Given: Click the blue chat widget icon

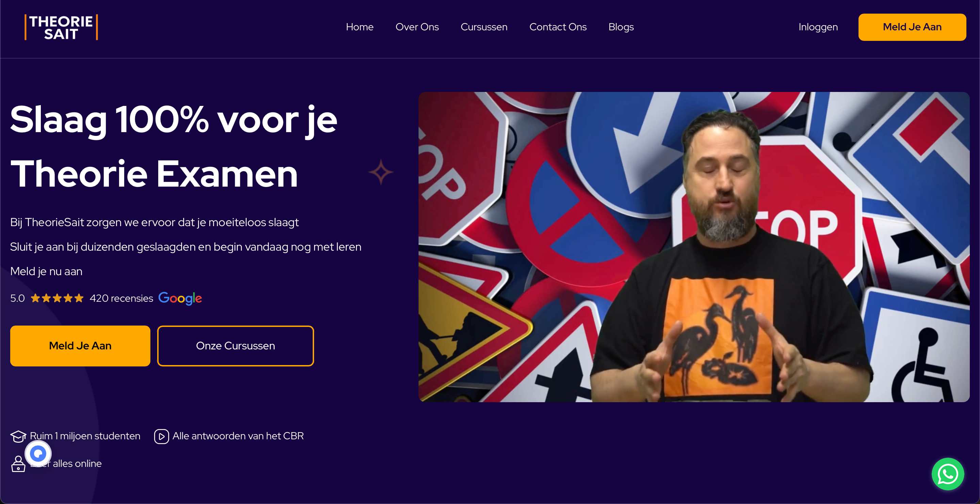Looking at the screenshot, I should (38, 453).
